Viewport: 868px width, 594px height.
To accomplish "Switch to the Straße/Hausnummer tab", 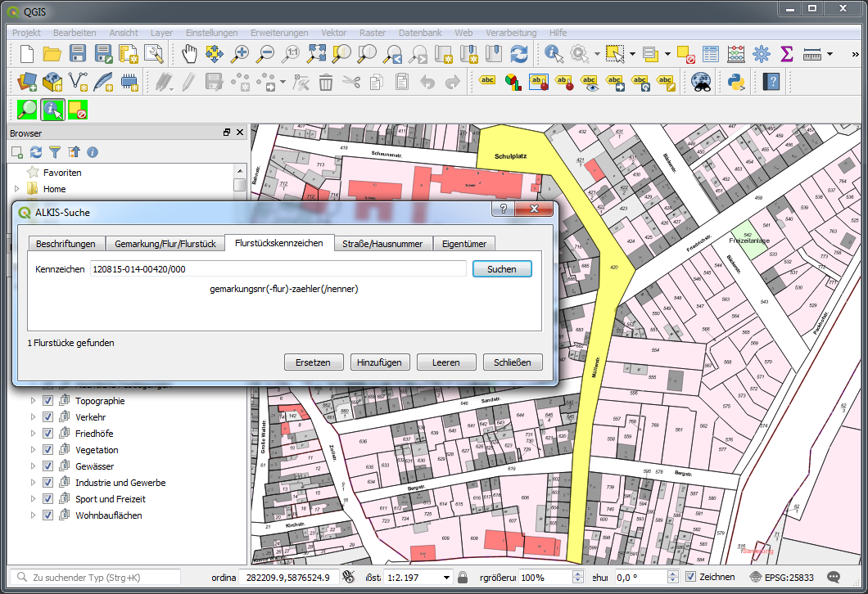I will coord(382,244).
